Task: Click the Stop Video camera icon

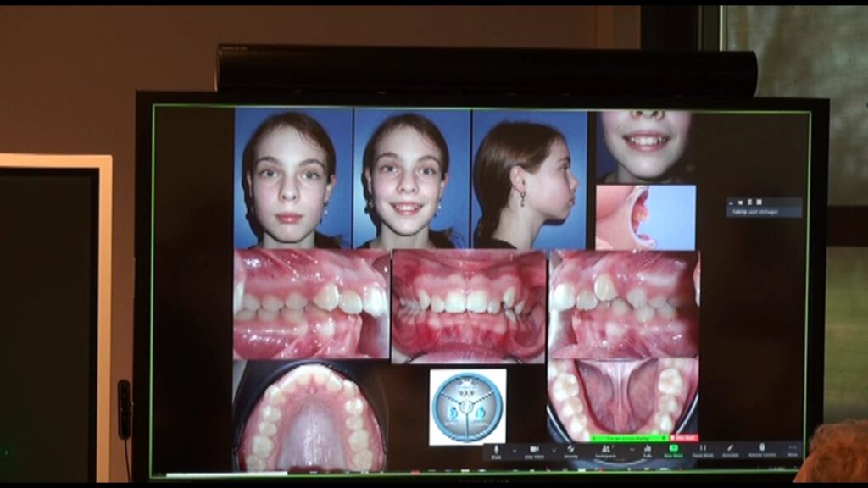Action: click(x=535, y=449)
